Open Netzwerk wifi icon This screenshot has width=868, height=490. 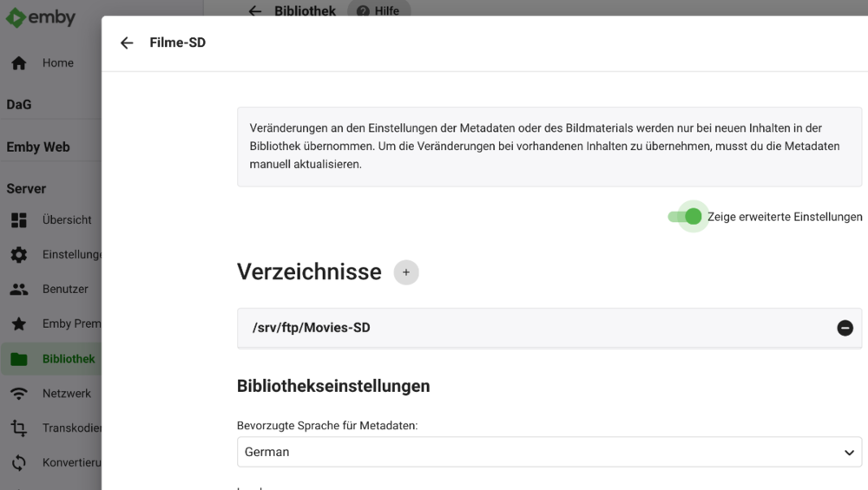pos(19,393)
